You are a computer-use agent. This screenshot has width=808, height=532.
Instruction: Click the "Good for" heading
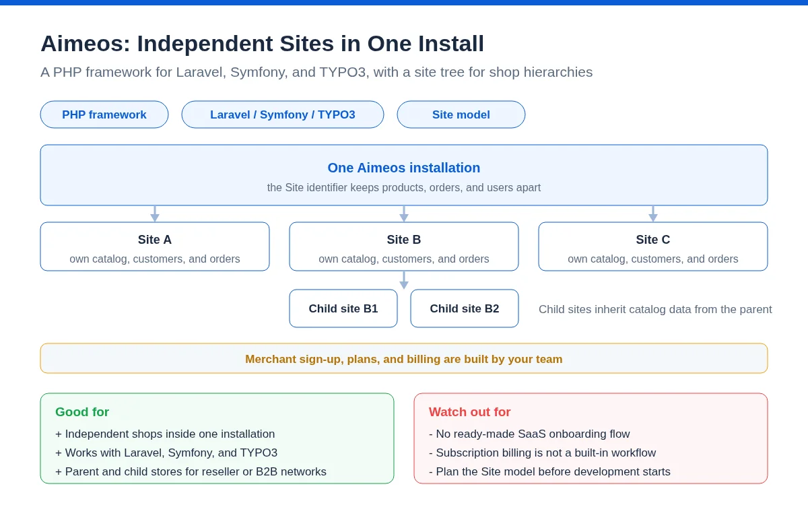click(82, 412)
